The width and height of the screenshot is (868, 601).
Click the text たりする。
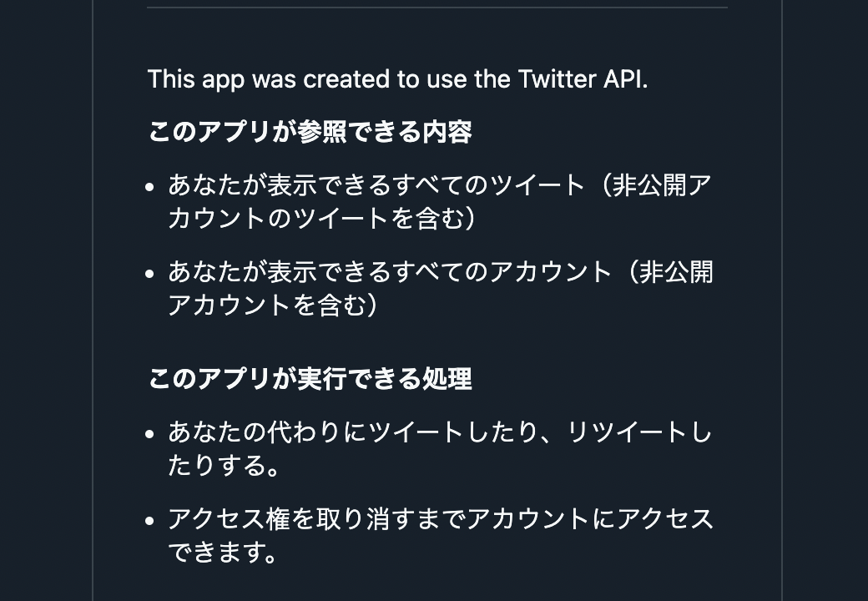click(224, 464)
